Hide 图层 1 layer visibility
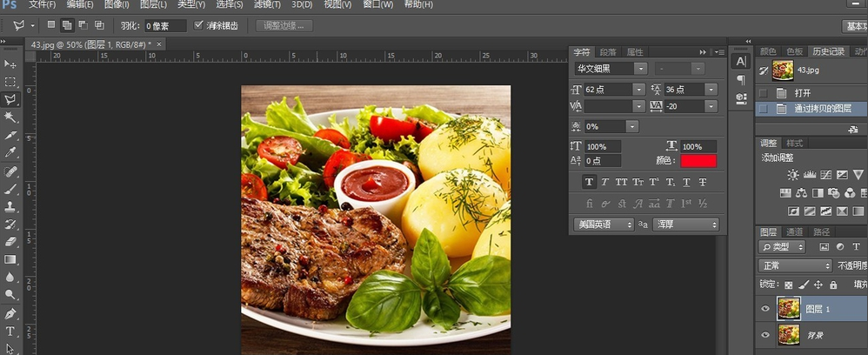The height and width of the screenshot is (355, 868). click(x=765, y=309)
